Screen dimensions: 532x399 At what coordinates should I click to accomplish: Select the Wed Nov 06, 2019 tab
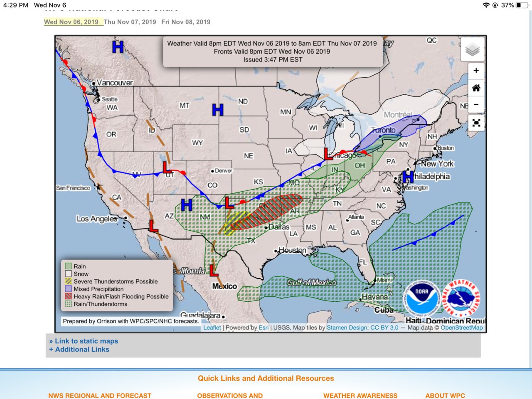(71, 22)
